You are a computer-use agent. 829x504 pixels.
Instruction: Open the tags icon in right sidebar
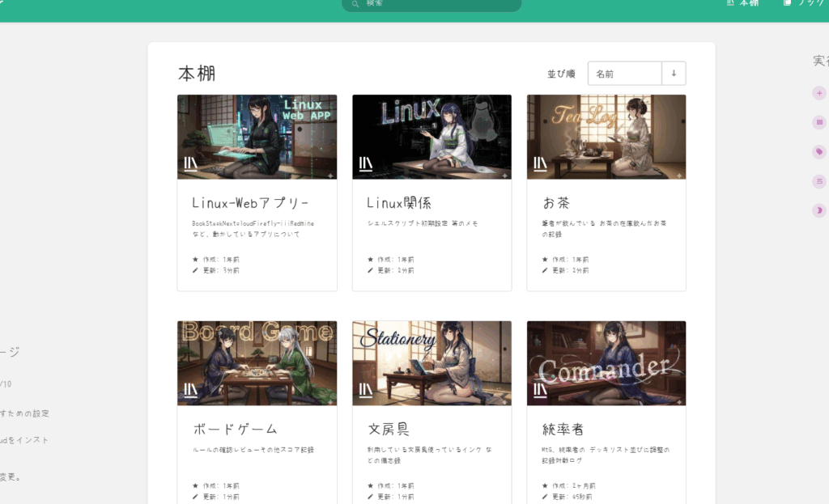[x=819, y=152]
